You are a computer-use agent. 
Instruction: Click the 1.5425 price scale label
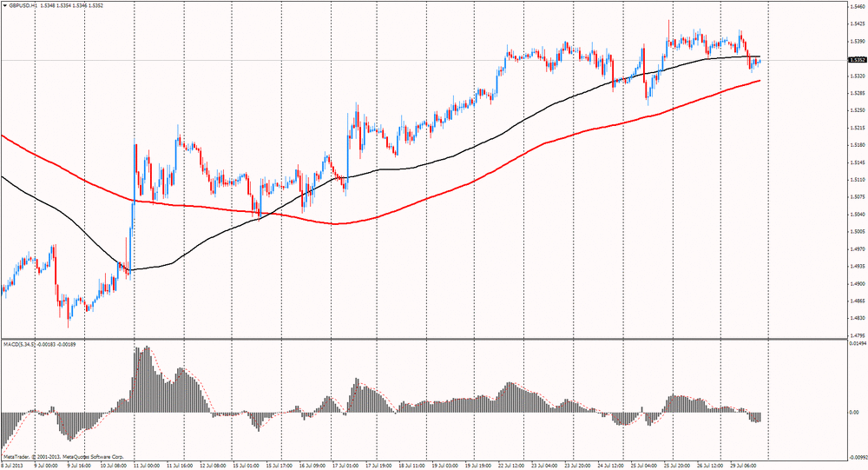pos(857,23)
